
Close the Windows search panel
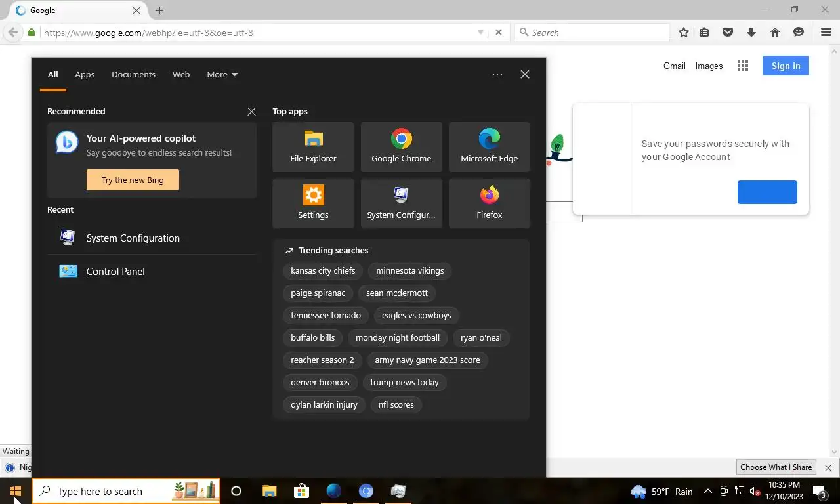(525, 74)
